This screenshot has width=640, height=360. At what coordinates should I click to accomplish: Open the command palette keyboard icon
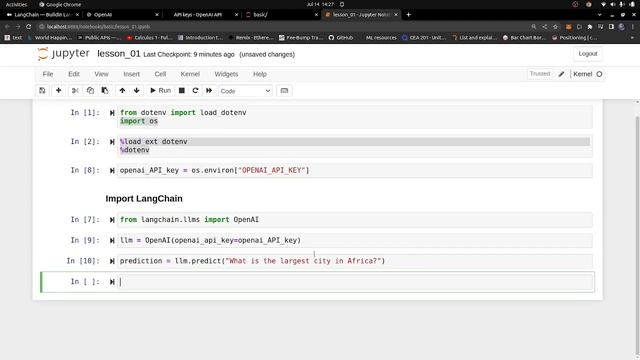click(x=284, y=91)
